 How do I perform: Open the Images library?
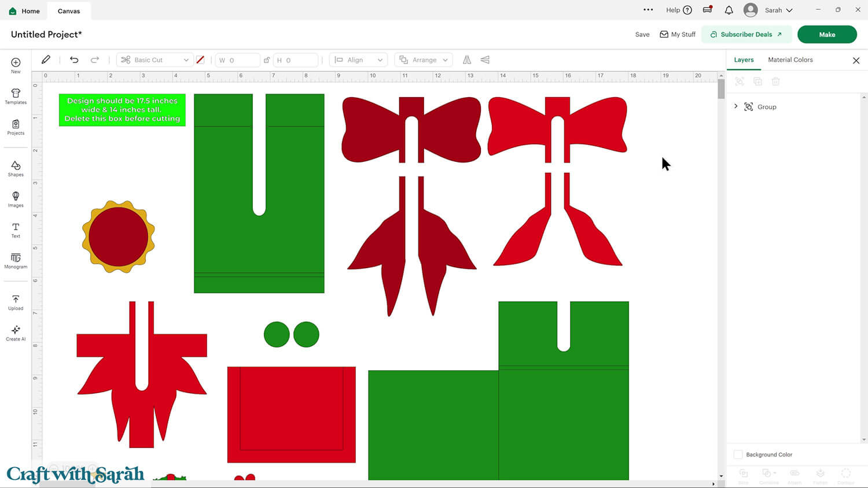click(16, 199)
